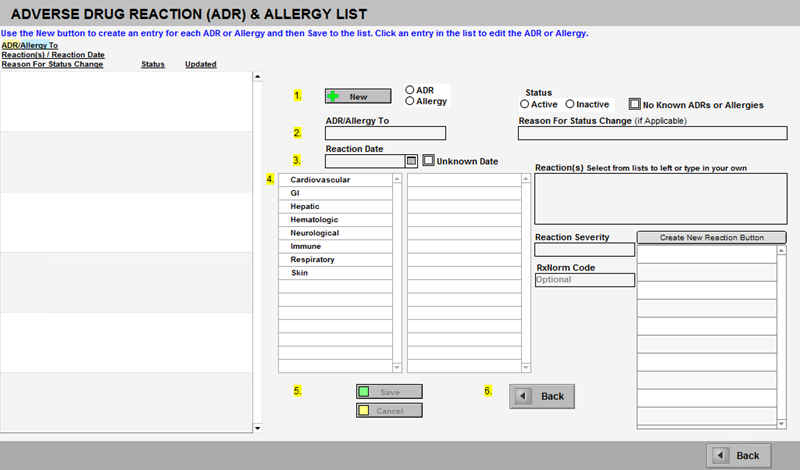Select Respiratory in the reaction category list
The height and width of the screenshot is (470, 800).
click(335, 259)
